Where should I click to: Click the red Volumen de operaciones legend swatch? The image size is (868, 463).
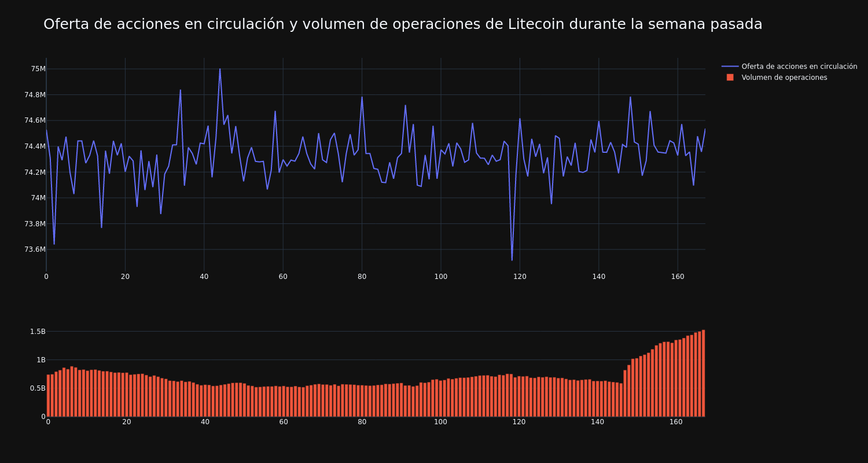tap(730, 78)
